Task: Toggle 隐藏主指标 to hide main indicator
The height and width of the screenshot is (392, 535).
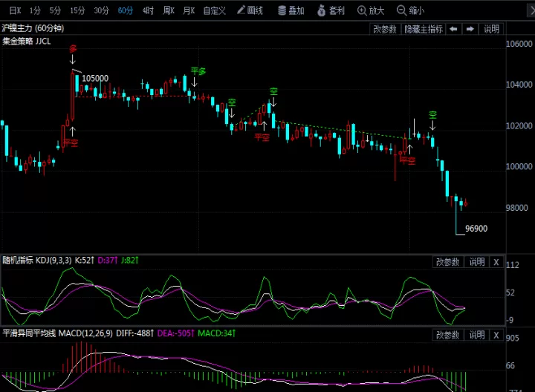Action: (424, 29)
